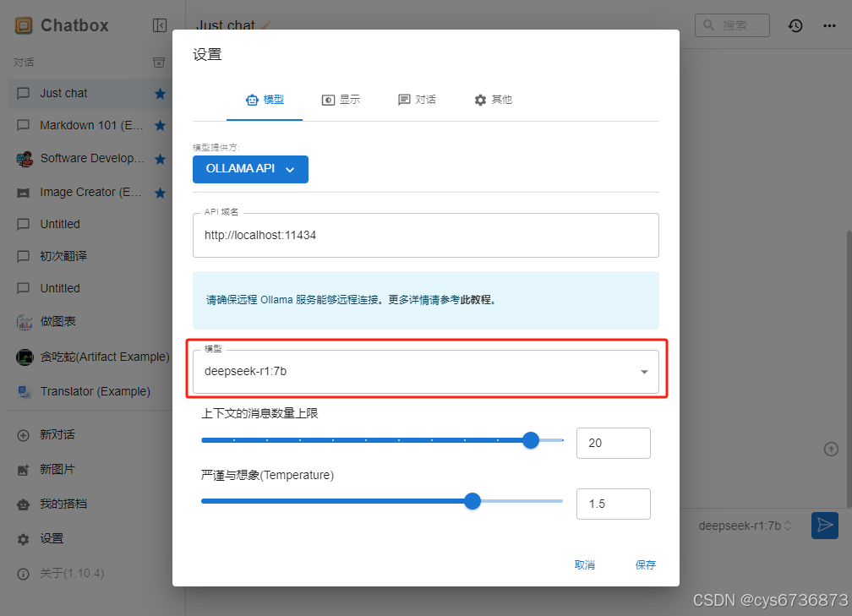Click the 搜索 search box in header
This screenshot has height=616, width=852.
coord(732,25)
